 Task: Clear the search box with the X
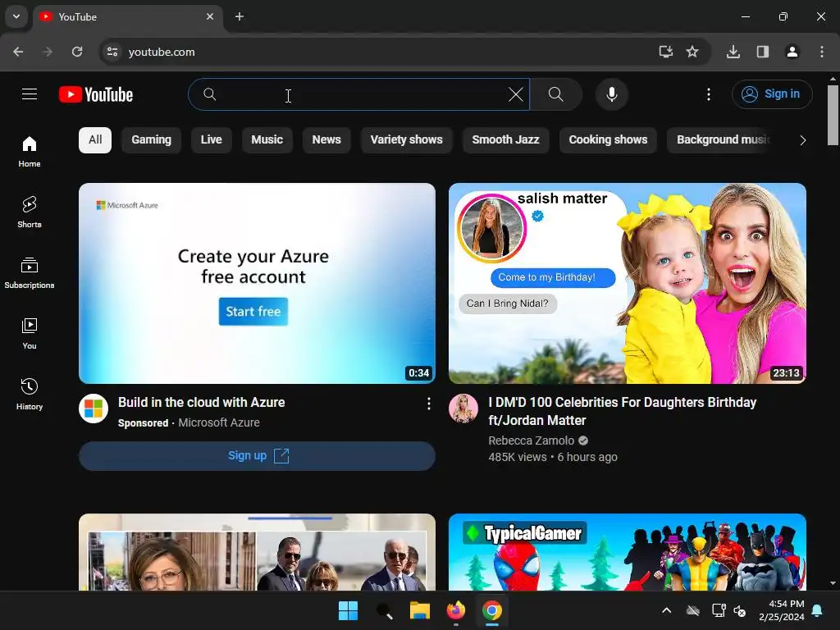[x=515, y=95]
